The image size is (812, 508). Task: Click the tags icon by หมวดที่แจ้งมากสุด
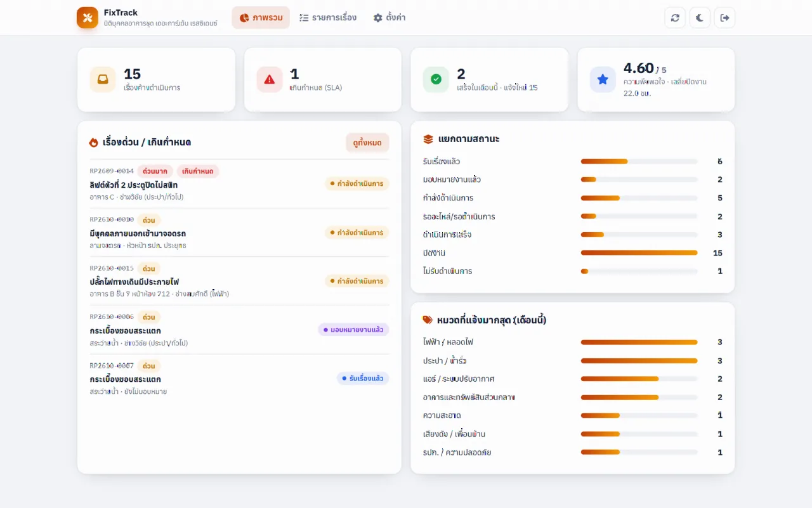tap(428, 320)
